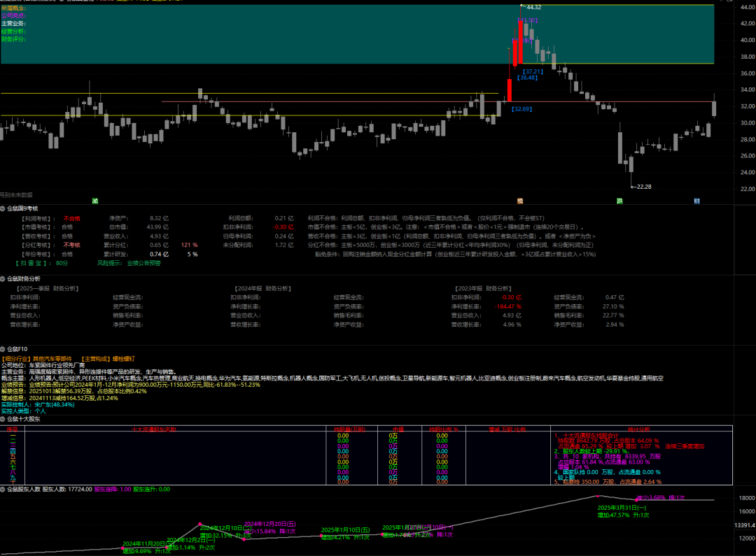Collapse the 仓鼠财务分析 panel arrow
Screen dimensions: 756x556
(x=2, y=279)
